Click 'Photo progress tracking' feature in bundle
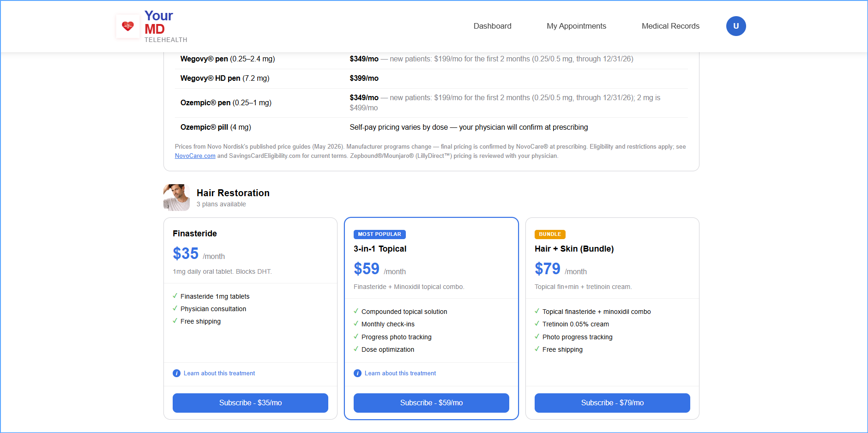The image size is (868, 433). (x=578, y=337)
